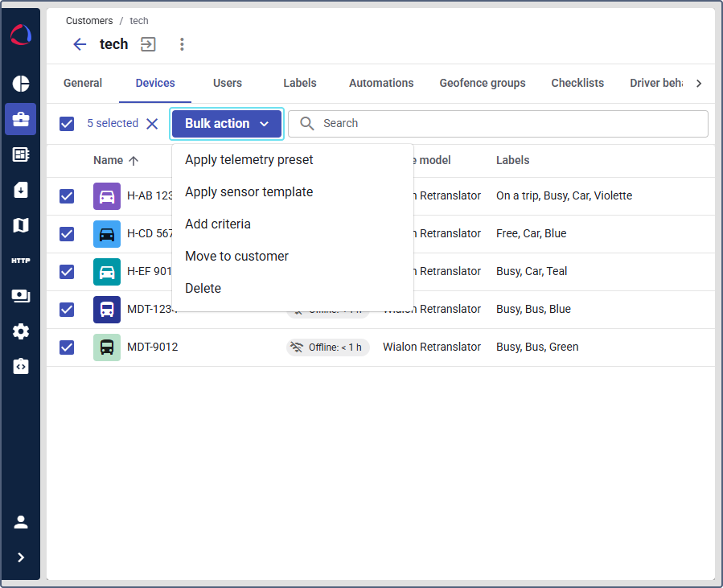Expand the sidebar with bottom chevron
723x588 pixels.
click(x=21, y=557)
